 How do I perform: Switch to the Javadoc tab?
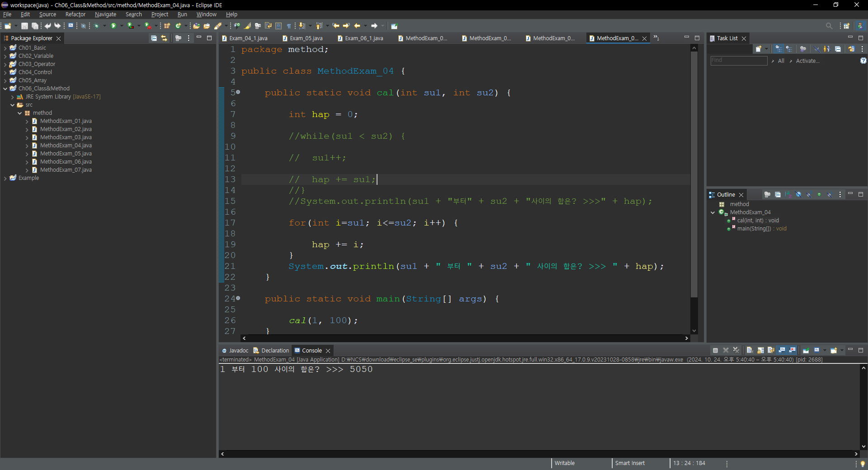(x=235, y=350)
